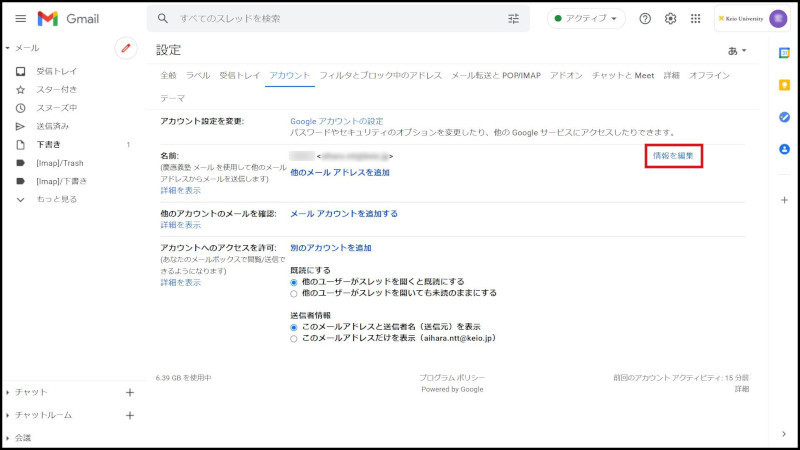Screen dimensions: 800x450
Task: Open the main menu hamburger icon
Action: [20, 19]
